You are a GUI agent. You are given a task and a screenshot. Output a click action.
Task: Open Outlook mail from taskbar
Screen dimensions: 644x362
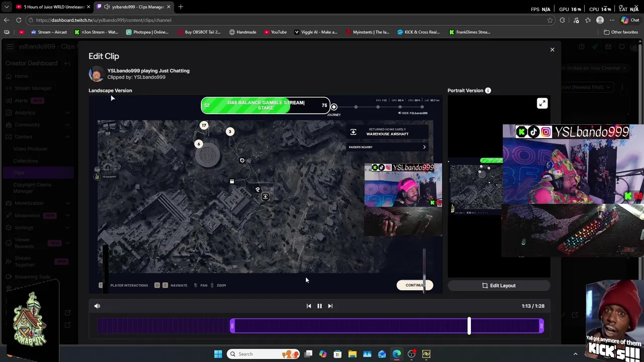(x=382, y=354)
